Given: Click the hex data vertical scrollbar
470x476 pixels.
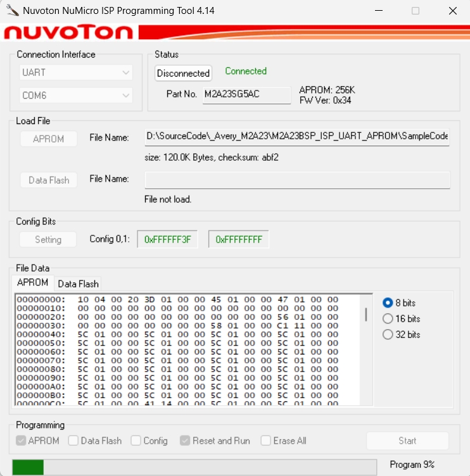Looking at the screenshot, I should coord(365,315).
